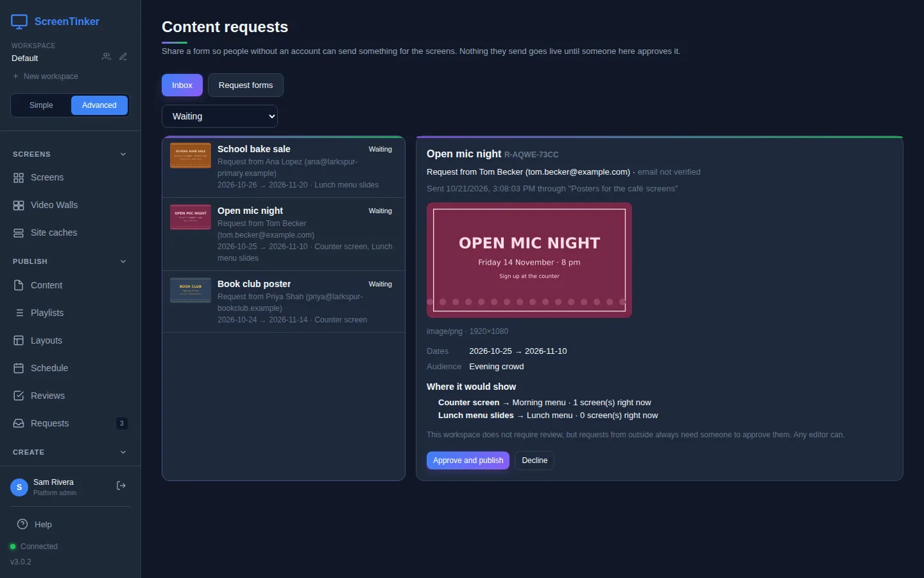The height and width of the screenshot is (578, 924).
Task: Click the Decline button
Action: tap(535, 460)
